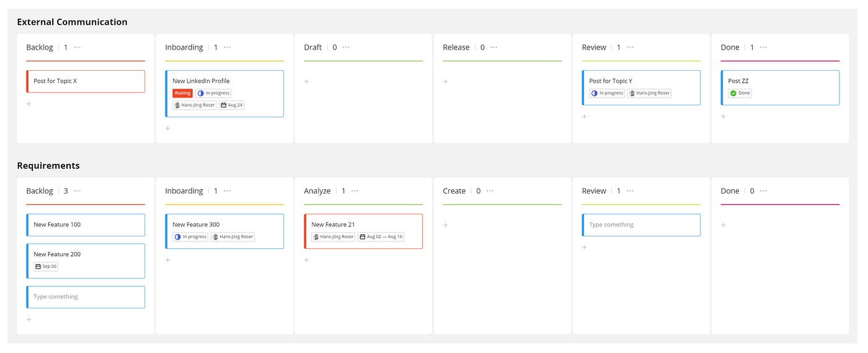The image size is (868, 353).
Task: Open the three-dot menu for External Communication Review
Action: pos(630,47)
